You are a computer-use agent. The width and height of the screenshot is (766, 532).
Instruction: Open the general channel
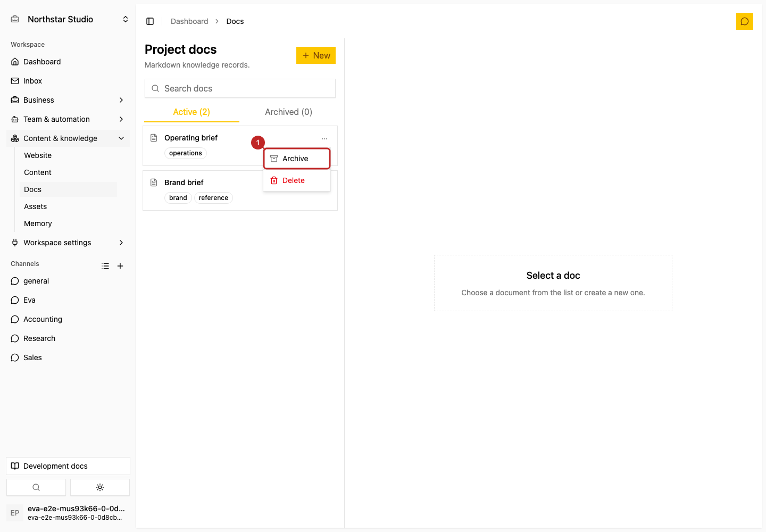68,281
